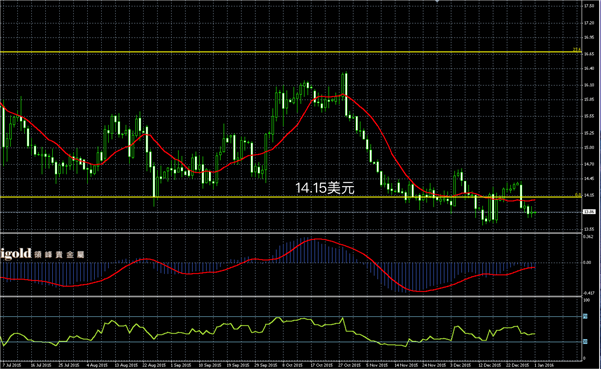Viewport: 601px width, 369px height.
Task: Select the 0.0 Fibonacci level label
Action: (578, 195)
